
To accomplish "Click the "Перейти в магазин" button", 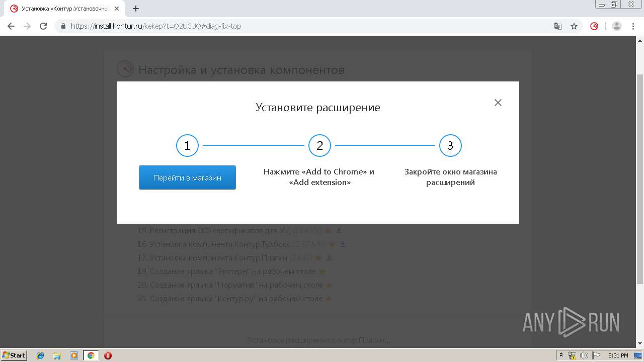I will 187,177.
